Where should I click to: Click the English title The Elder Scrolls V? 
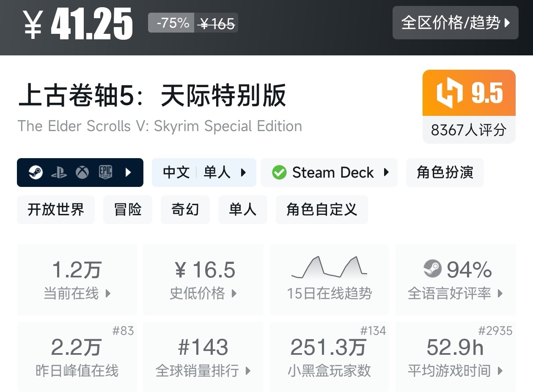pyautogui.click(x=160, y=126)
